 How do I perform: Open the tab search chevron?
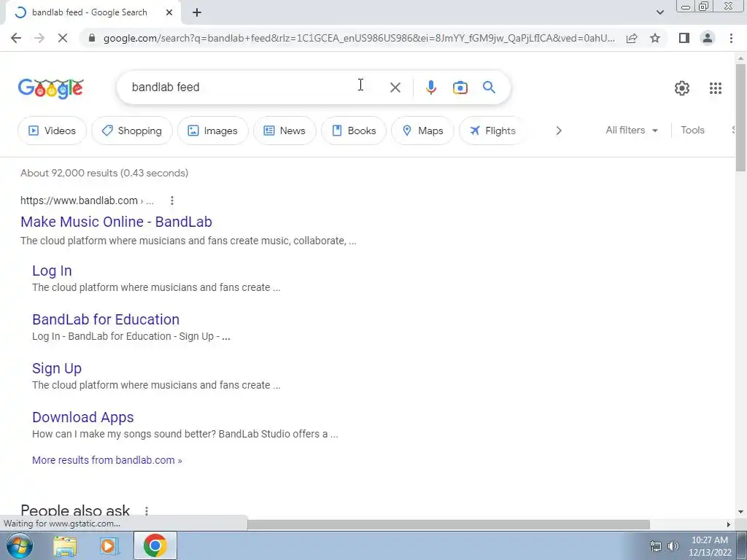point(659,13)
